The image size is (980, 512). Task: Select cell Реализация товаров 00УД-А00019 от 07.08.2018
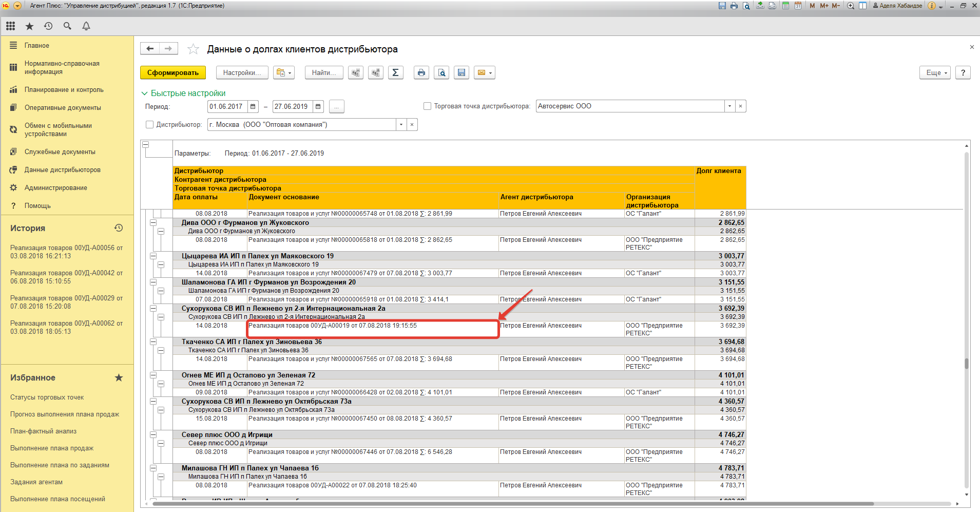[373, 329]
